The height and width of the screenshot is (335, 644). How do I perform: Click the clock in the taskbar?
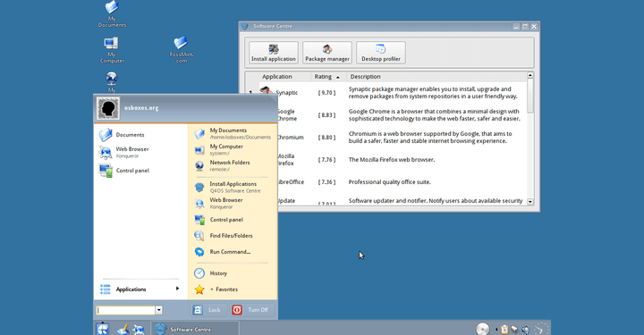click(541, 329)
